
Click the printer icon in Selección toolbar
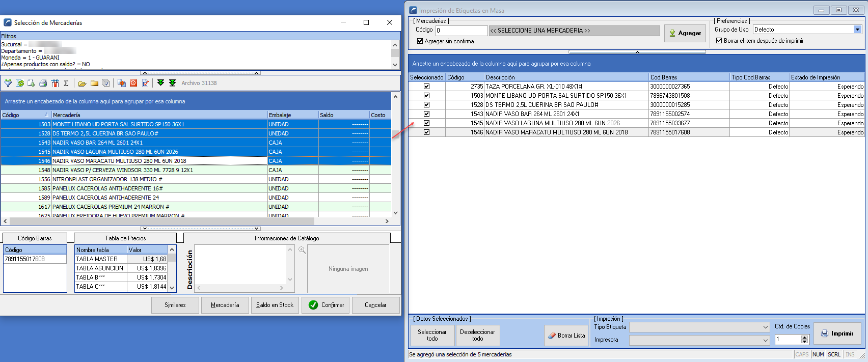[43, 83]
